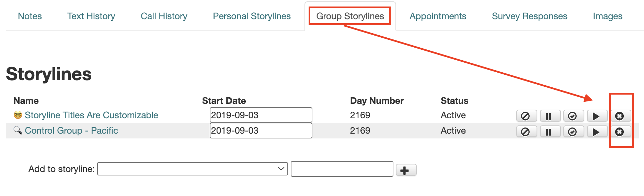Image resolution: width=644 pixels, height=196 pixels.
Task: Click the start date field for Control Group - Pacific
Action: (x=261, y=131)
